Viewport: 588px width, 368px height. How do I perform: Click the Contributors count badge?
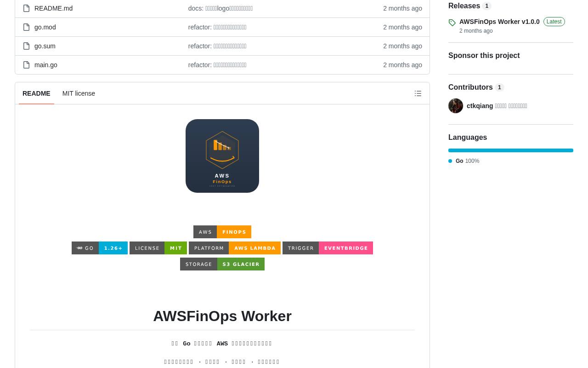(499, 87)
